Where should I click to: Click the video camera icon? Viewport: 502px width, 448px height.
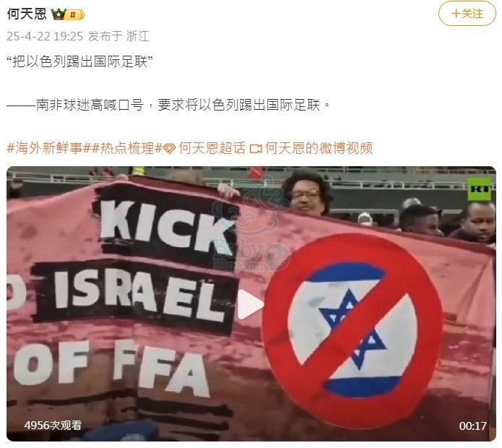pos(256,149)
